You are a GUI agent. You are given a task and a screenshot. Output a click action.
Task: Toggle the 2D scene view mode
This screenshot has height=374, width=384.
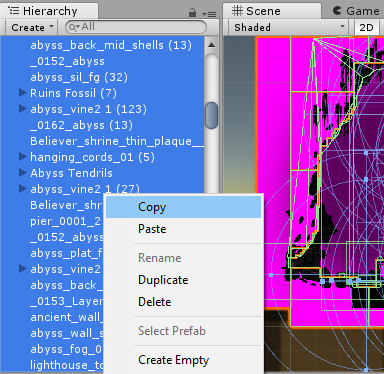(366, 27)
